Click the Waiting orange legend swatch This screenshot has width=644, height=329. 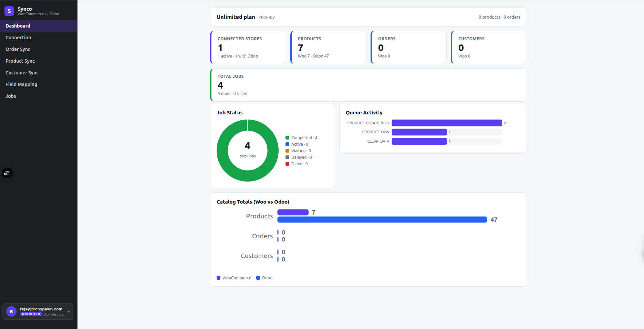point(287,151)
